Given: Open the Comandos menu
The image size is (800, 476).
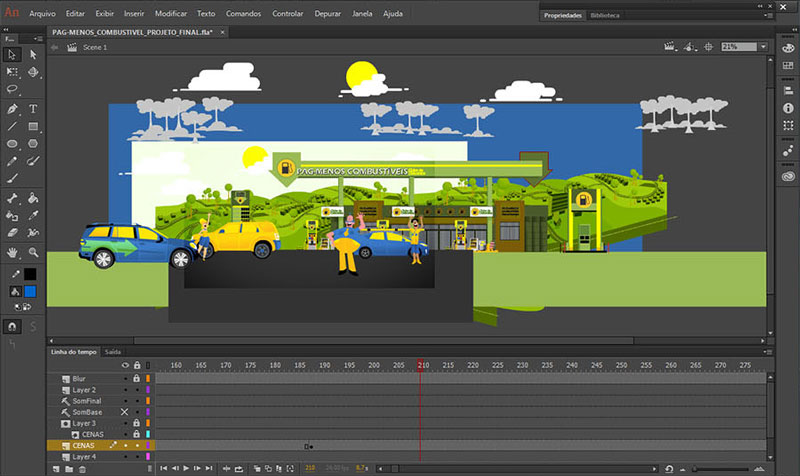Looking at the screenshot, I should pos(243,14).
